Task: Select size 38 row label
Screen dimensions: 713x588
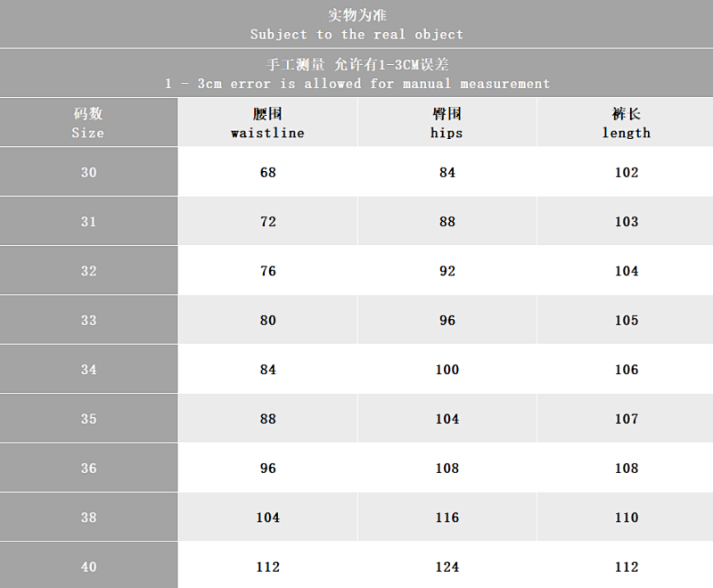Action: coord(88,517)
